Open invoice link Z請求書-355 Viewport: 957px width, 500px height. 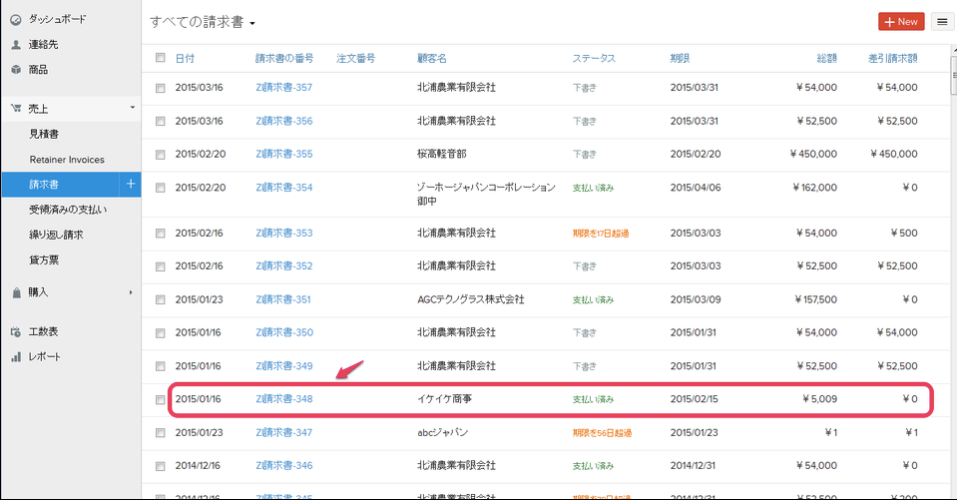(x=284, y=154)
